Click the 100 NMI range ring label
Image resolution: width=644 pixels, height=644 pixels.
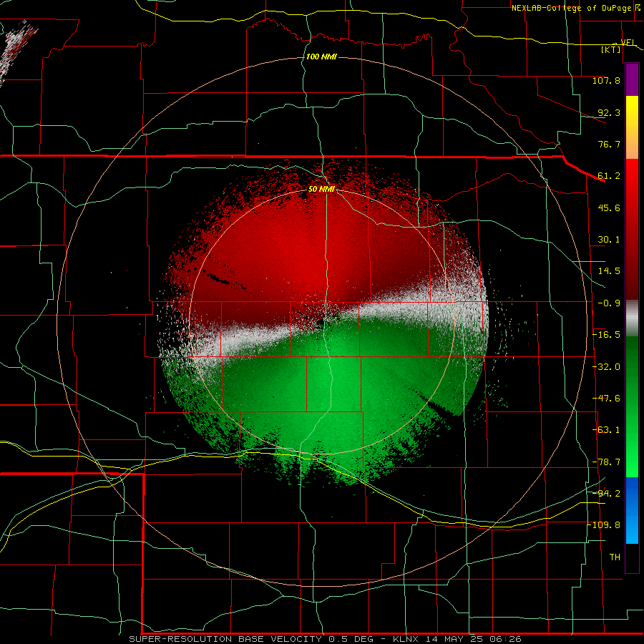coord(321,57)
